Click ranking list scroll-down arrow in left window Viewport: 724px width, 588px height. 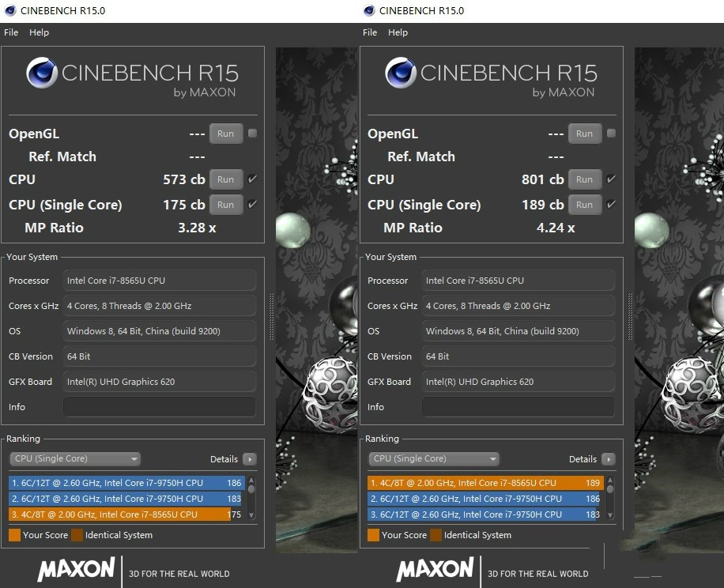coord(251,515)
